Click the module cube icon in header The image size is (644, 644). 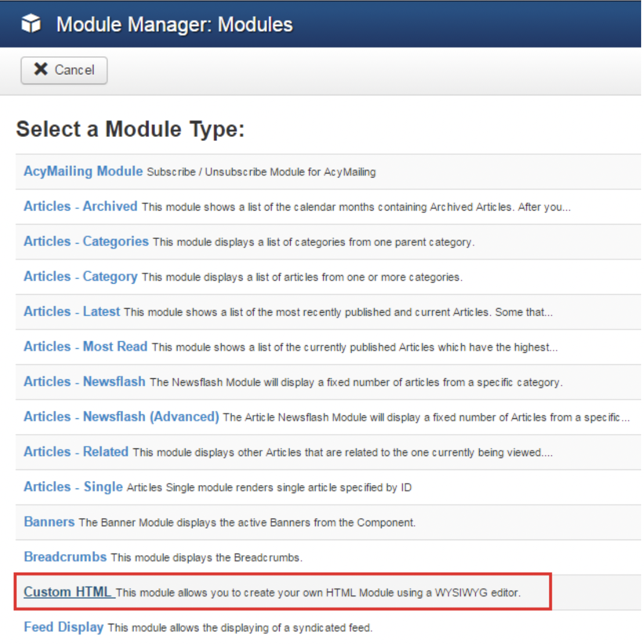(31, 24)
